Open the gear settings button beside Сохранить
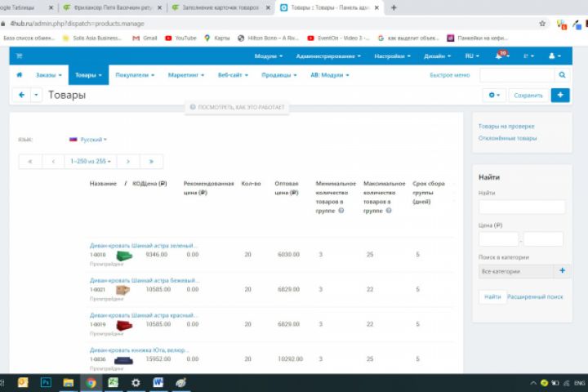The width and height of the screenshot is (588, 392). (x=494, y=96)
